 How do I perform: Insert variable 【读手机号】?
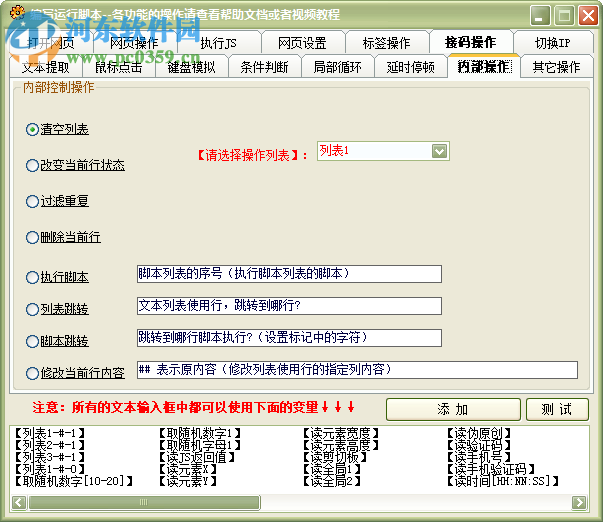[479, 457]
